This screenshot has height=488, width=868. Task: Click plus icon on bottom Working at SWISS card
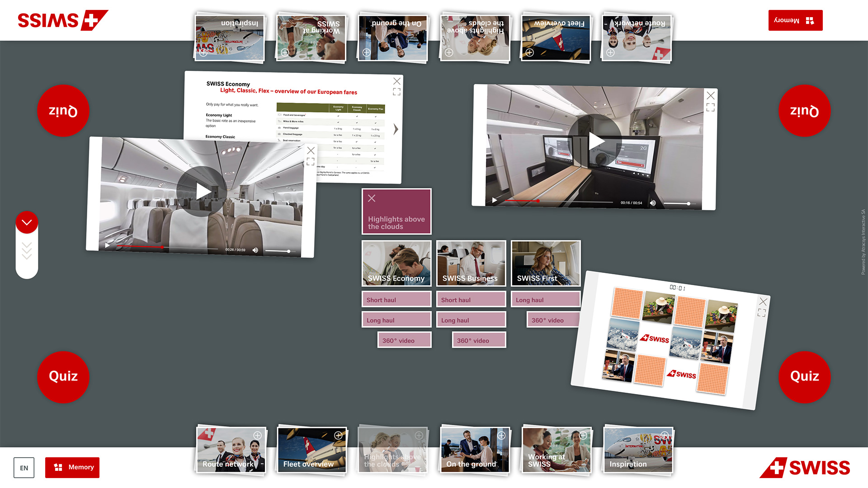[583, 436]
